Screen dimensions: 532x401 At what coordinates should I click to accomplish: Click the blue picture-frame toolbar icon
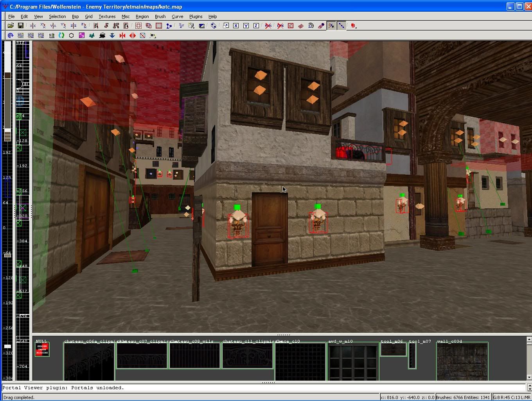pyautogui.click(x=202, y=26)
